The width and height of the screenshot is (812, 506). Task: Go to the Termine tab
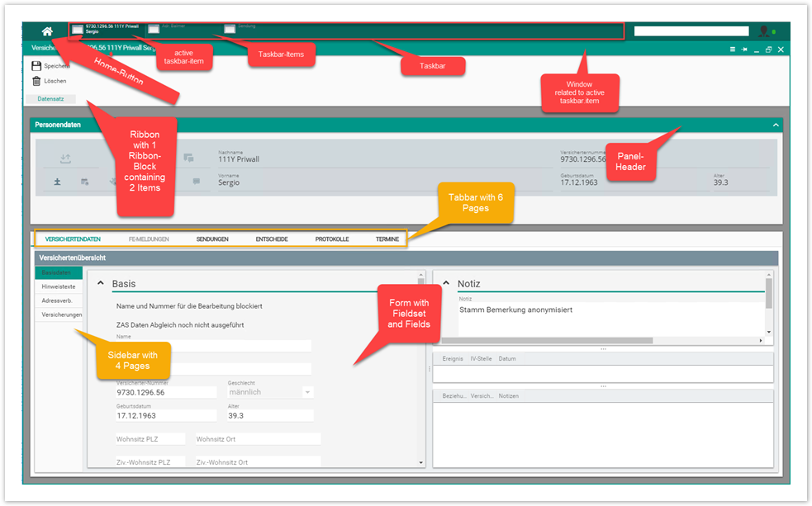pos(387,239)
